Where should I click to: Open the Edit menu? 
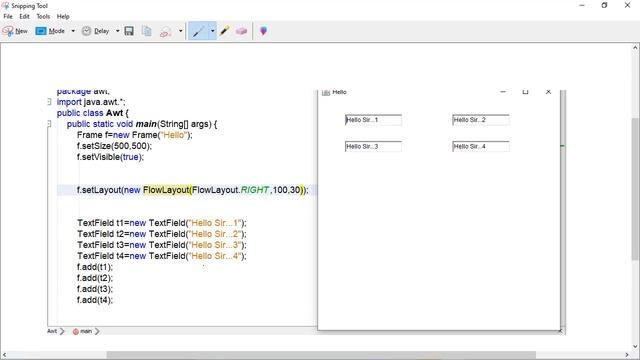[24, 16]
